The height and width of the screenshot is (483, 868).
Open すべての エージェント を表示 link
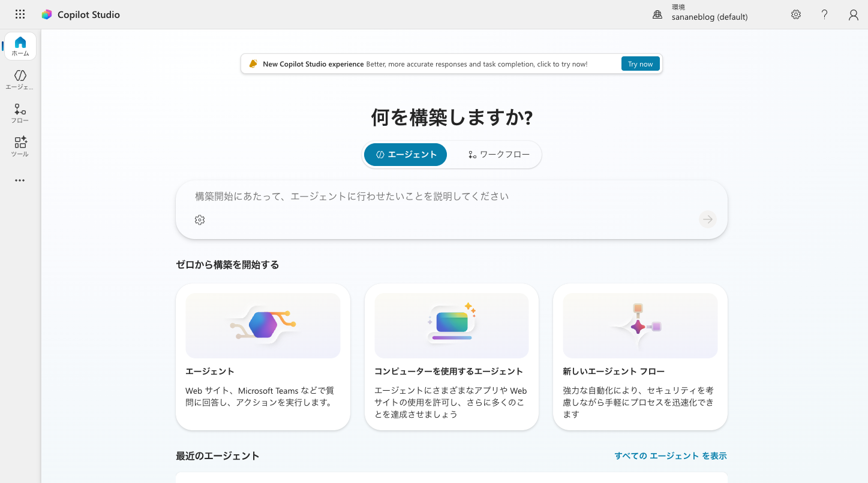(671, 456)
